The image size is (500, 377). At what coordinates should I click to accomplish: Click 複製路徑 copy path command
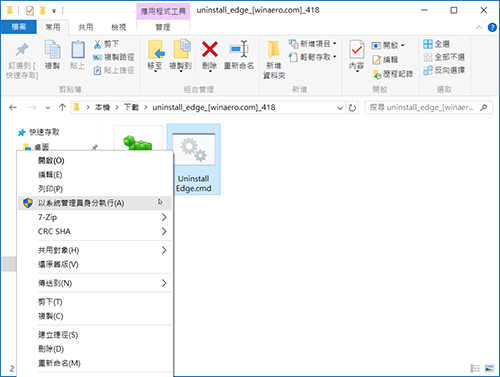[x=114, y=57]
